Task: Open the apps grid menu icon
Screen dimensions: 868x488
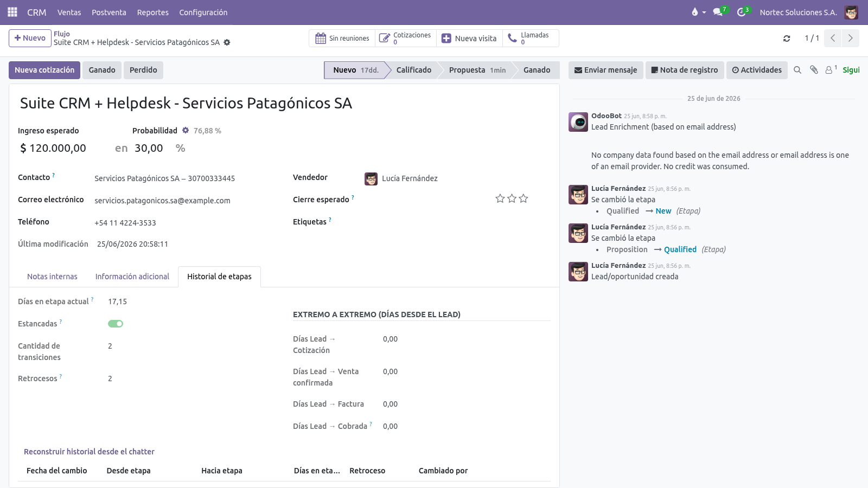Action: point(12,12)
